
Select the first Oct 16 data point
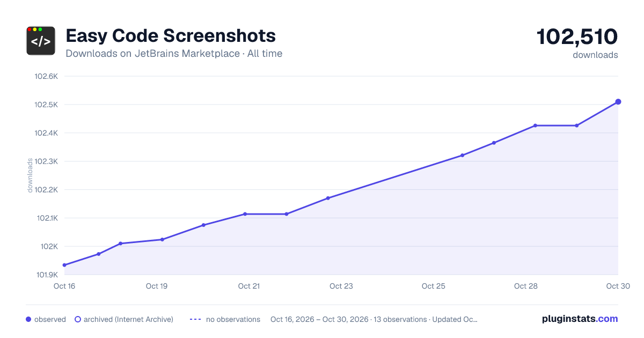(64, 265)
